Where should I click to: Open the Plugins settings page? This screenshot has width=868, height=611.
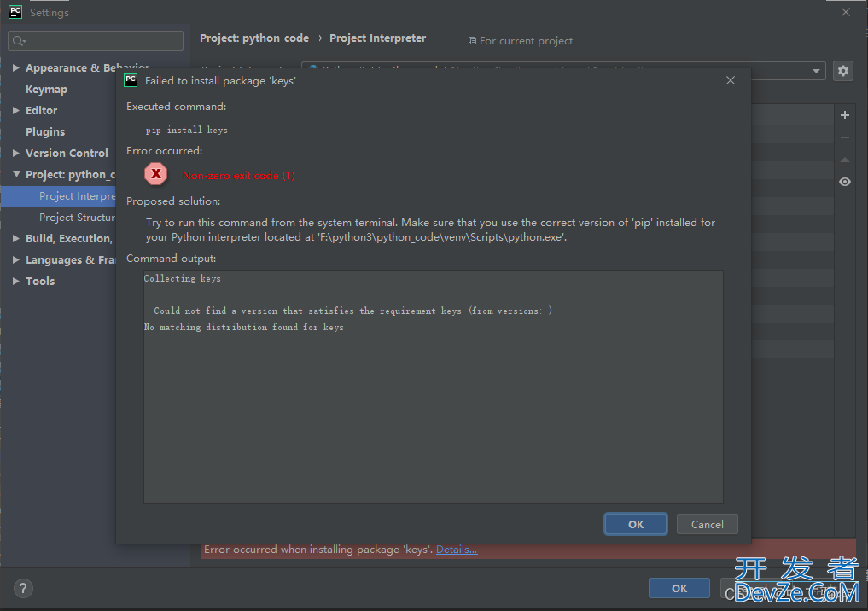coord(45,131)
